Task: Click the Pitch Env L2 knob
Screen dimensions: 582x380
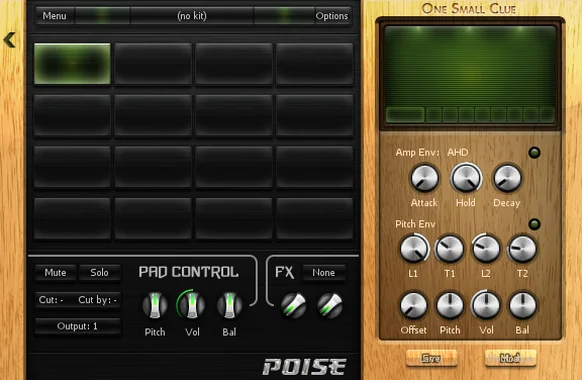Action: click(485, 249)
